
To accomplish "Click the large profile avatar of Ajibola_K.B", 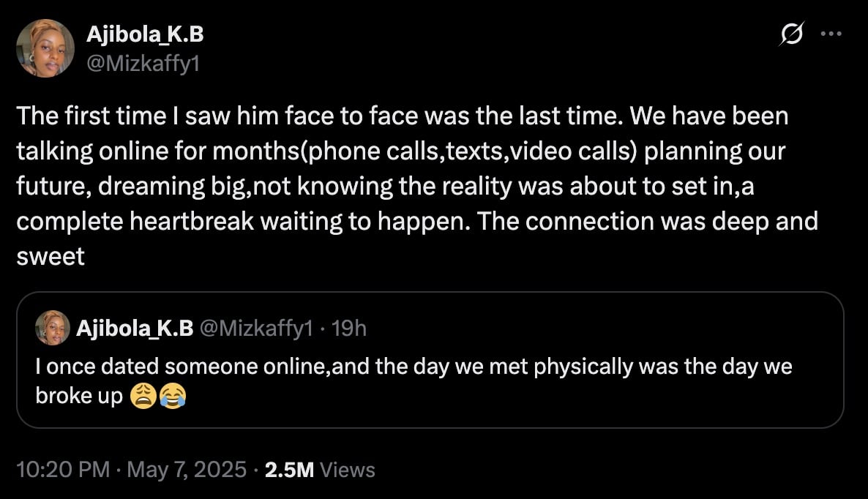I will coord(45,48).
